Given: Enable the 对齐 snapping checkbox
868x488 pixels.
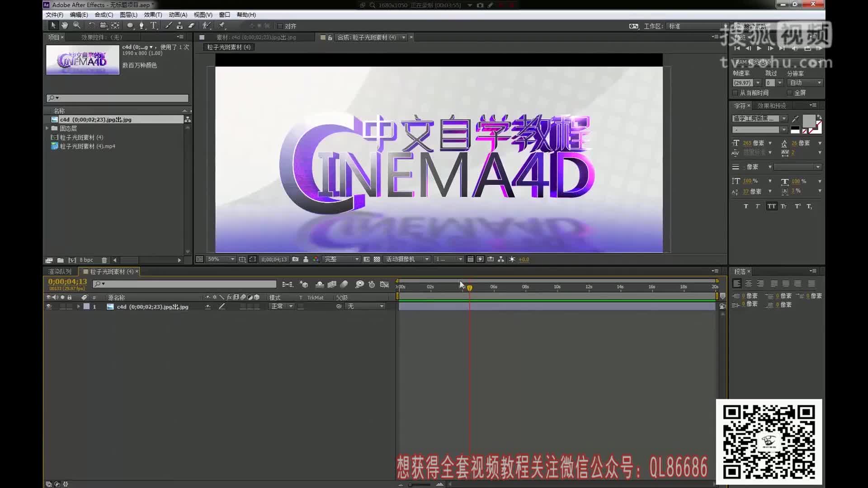Looking at the screenshot, I should click(280, 26).
